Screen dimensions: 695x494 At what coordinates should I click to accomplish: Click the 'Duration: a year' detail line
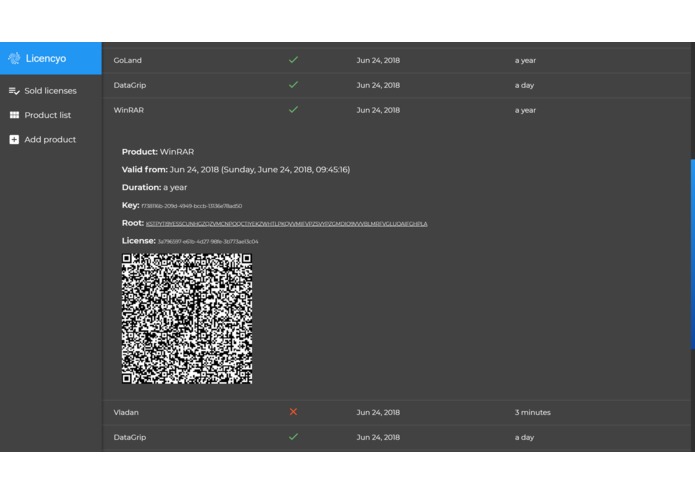(x=154, y=187)
